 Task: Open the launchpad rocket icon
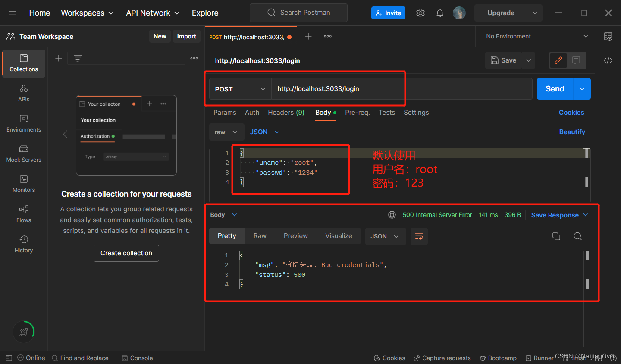[x=24, y=332]
